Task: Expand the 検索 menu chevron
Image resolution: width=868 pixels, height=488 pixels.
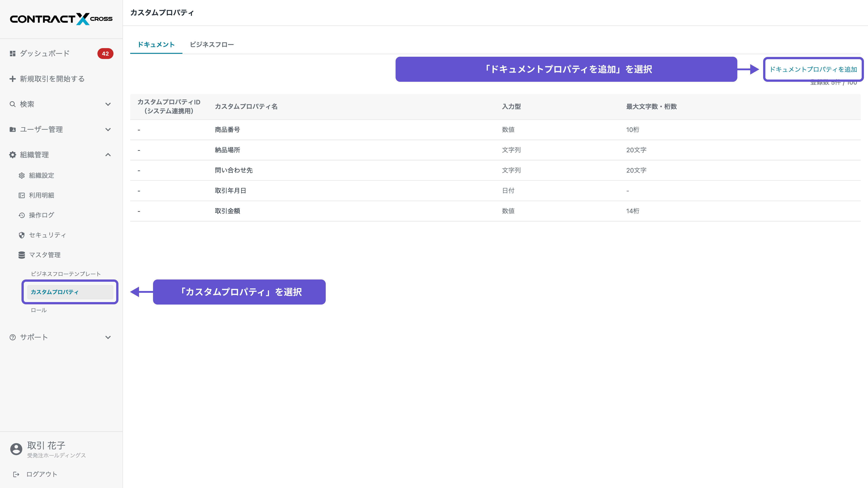Action: pyautogui.click(x=108, y=104)
